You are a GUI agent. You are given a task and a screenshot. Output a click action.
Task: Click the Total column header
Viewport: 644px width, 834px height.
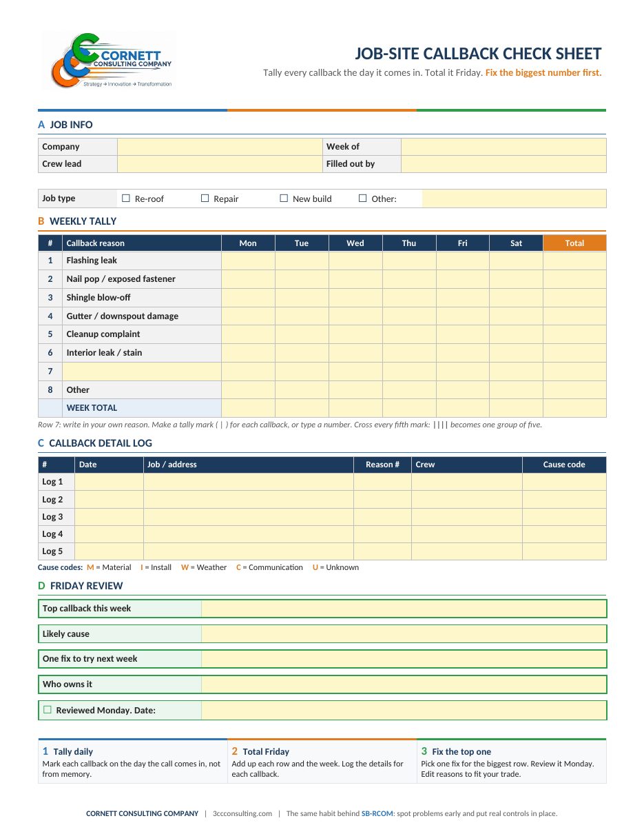click(574, 243)
